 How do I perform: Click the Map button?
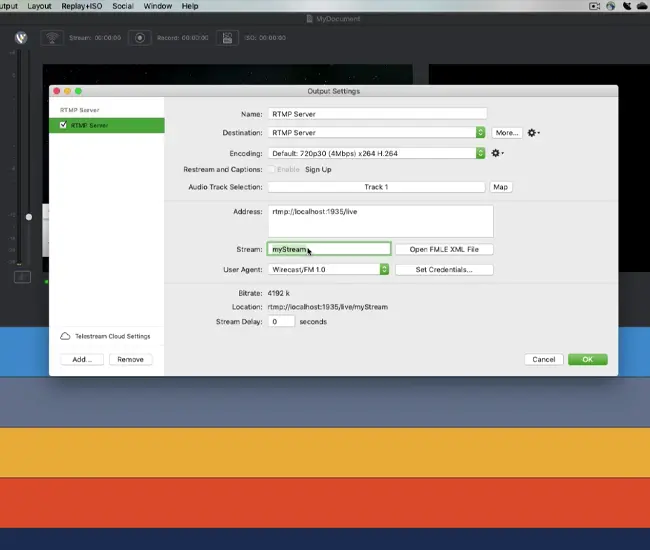click(500, 187)
